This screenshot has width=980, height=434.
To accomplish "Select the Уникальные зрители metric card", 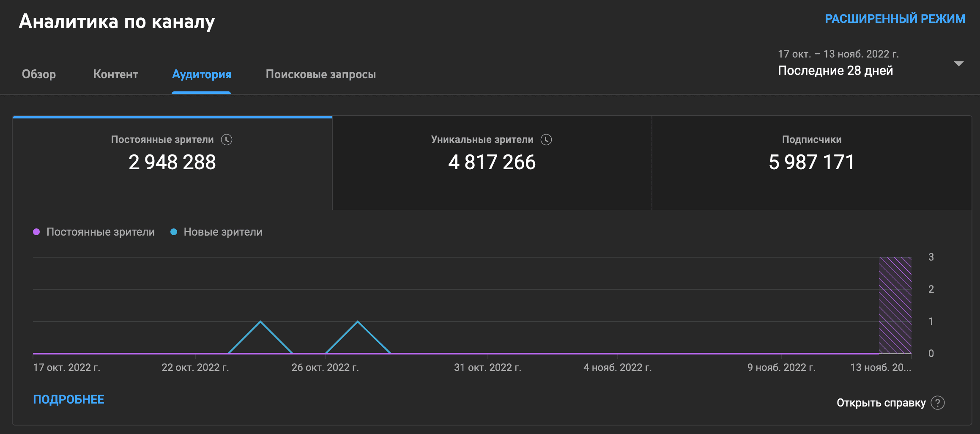I will click(492, 163).
